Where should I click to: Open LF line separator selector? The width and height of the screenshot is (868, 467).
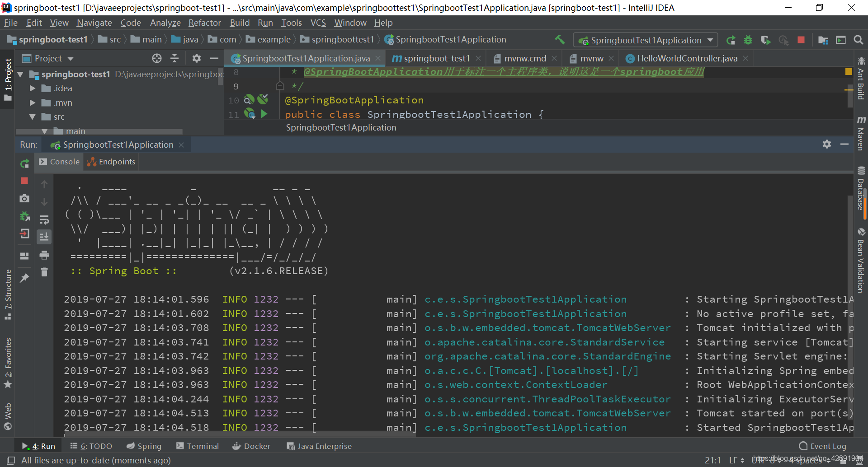(736, 460)
